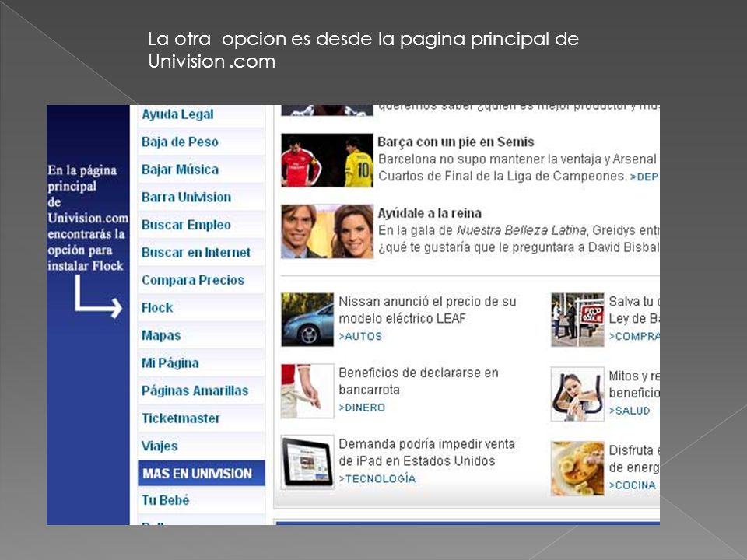Image resolution: width=747 pixels, height=560 pixels.
Task: Open the Salva tu article headline
Action: tap(634, 310)
